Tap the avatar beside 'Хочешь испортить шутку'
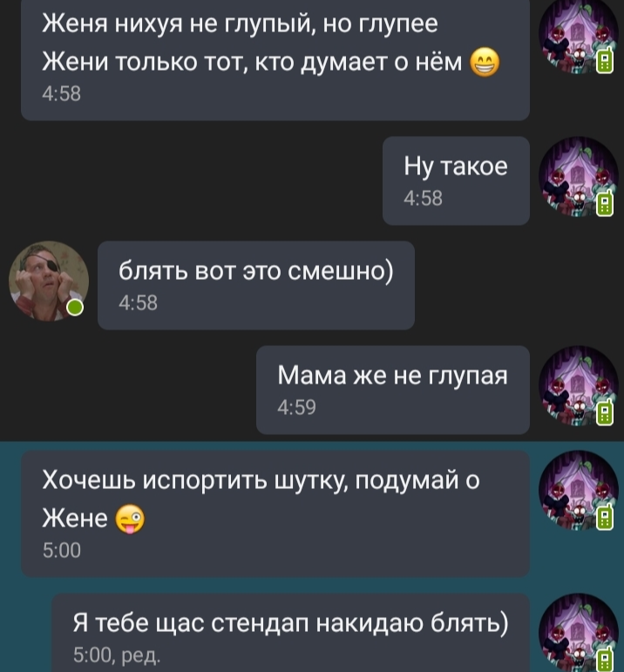Screen dimensions: 624x672 (578, 490)
